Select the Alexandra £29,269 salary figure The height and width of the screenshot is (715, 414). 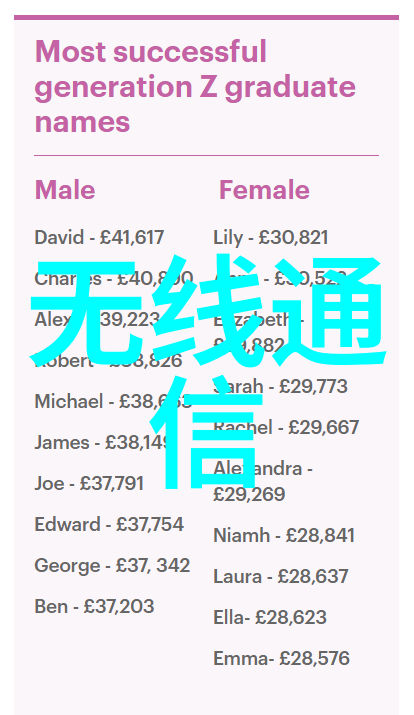coord(249,494)
